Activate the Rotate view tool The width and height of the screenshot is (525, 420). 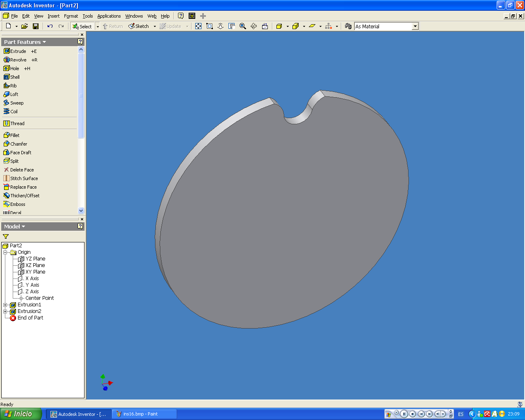click(x=254, y=26)
